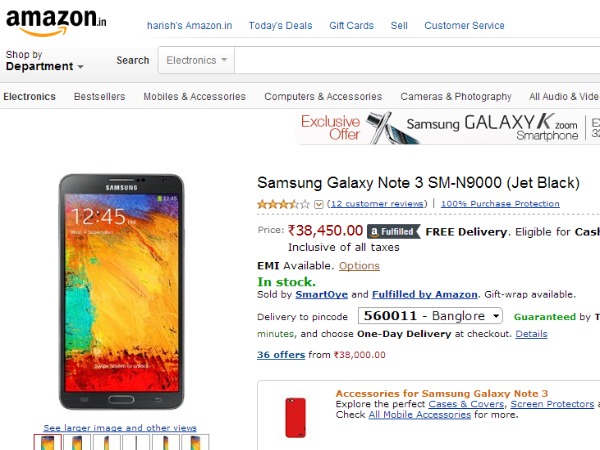600x450 pixels.
Task: Click into the search input field
Action: coord(420,60)
